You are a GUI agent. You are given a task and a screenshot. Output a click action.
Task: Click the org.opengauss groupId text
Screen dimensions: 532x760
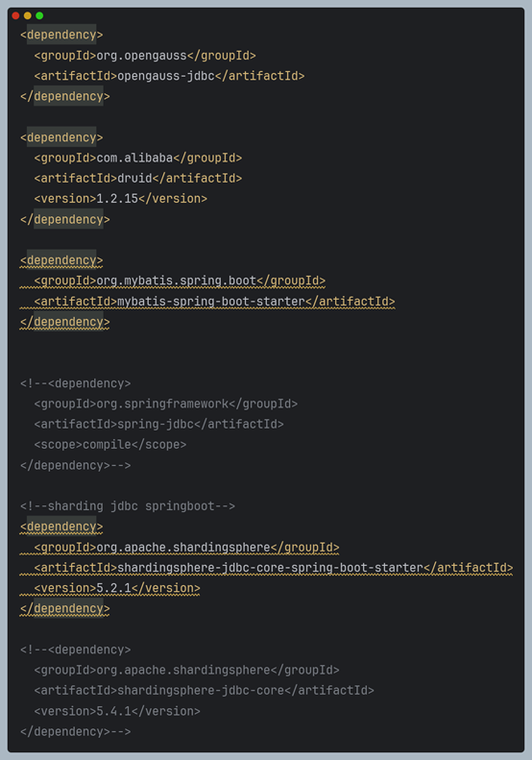tap(141, 56)
